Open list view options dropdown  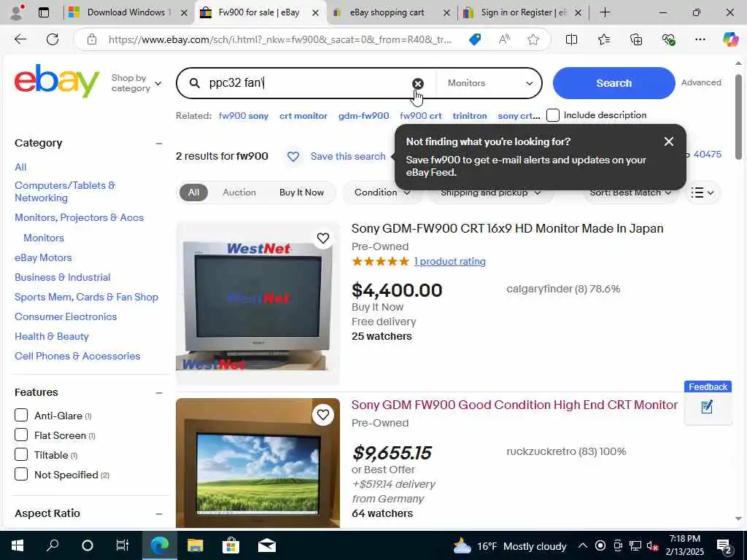703,192
